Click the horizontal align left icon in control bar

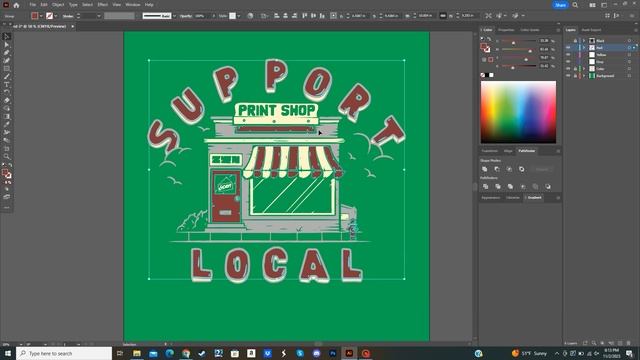[x=277, y=16]
